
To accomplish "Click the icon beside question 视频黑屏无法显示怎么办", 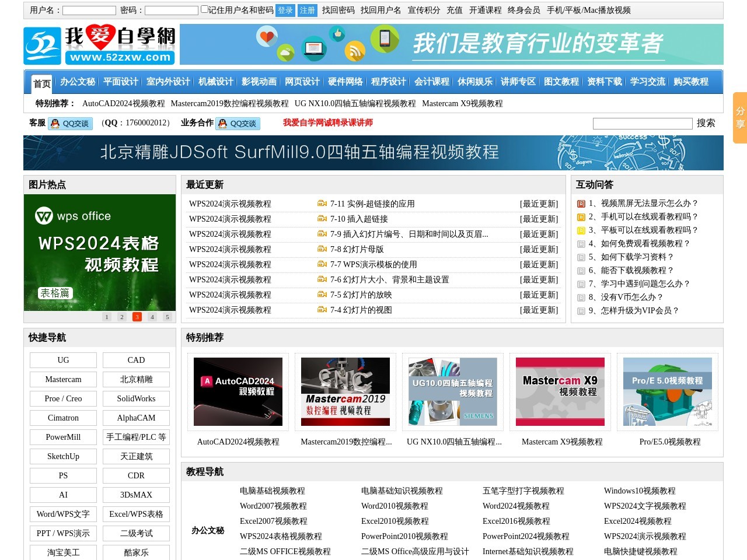I will tap(581, 204).
